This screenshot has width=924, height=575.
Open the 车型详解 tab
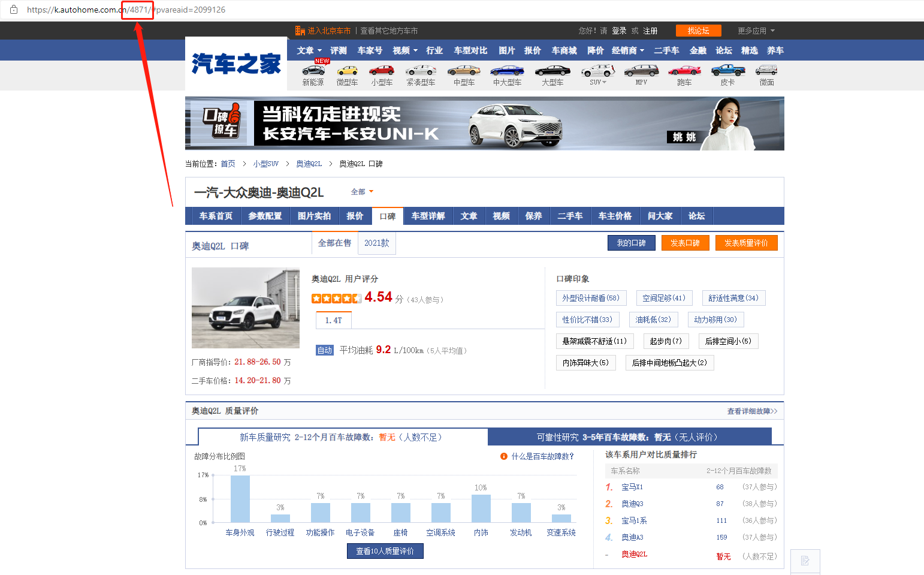(x=428, y=216)
